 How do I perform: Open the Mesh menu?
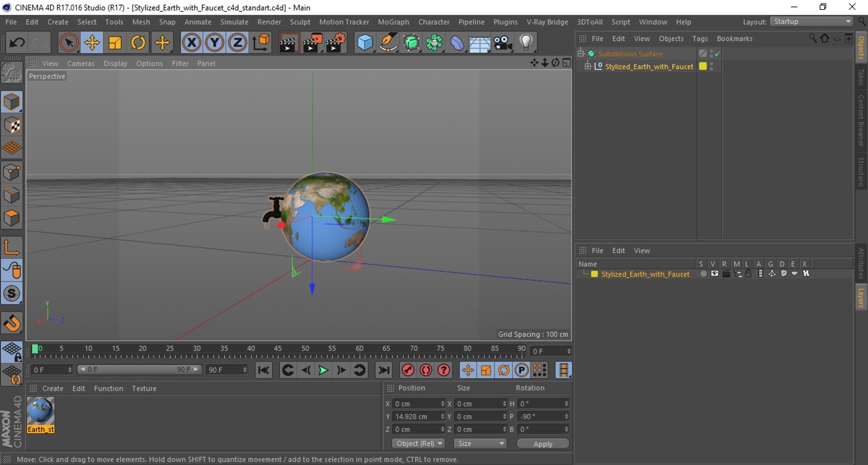(x=141, y=22)
